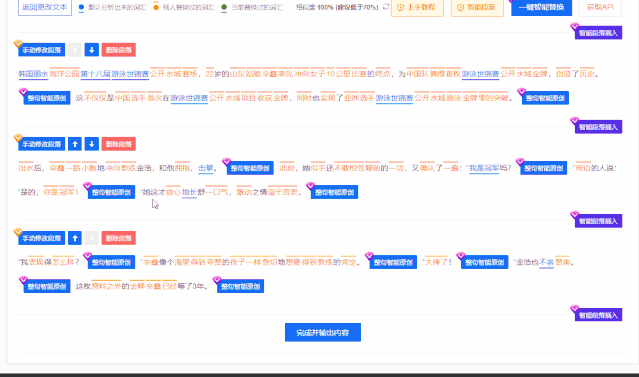The width and height of the screenshot is (639, 377).
Task: Move the second paragraph down with the arrow
Action: [x=92, y=144]
